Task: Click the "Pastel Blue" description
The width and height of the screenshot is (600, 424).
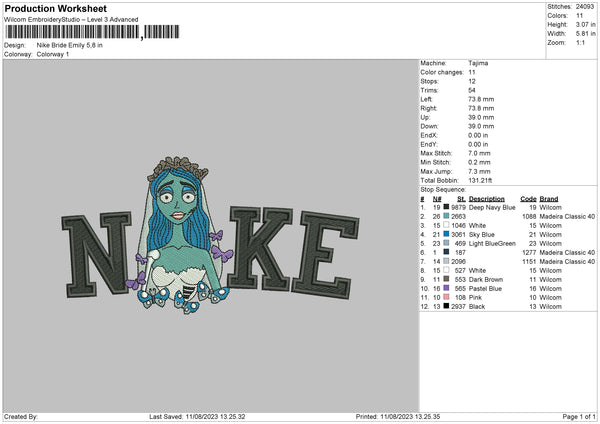Action: [x=485, y=289]
